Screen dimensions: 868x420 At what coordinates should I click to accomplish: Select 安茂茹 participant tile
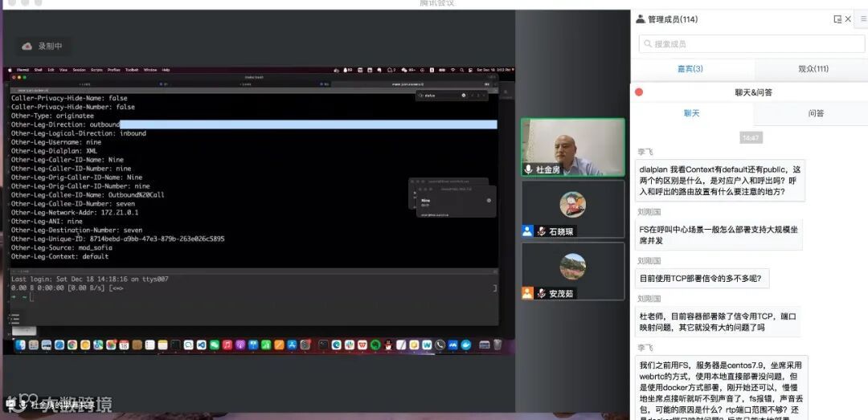573,271
